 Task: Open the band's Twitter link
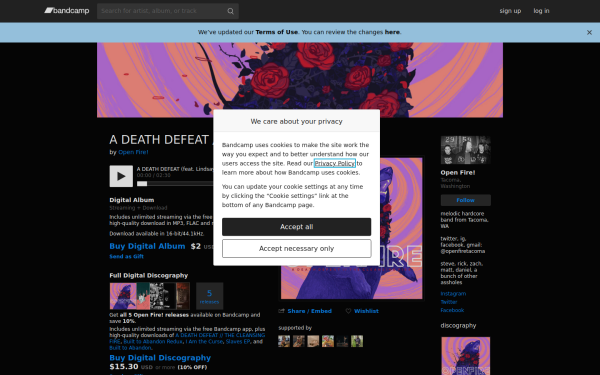click(448, 302)
